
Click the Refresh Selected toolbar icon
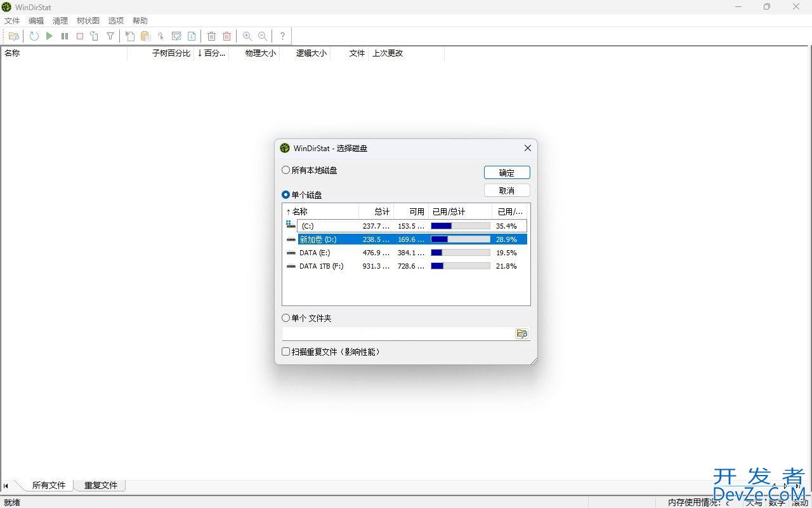point(95,36)
